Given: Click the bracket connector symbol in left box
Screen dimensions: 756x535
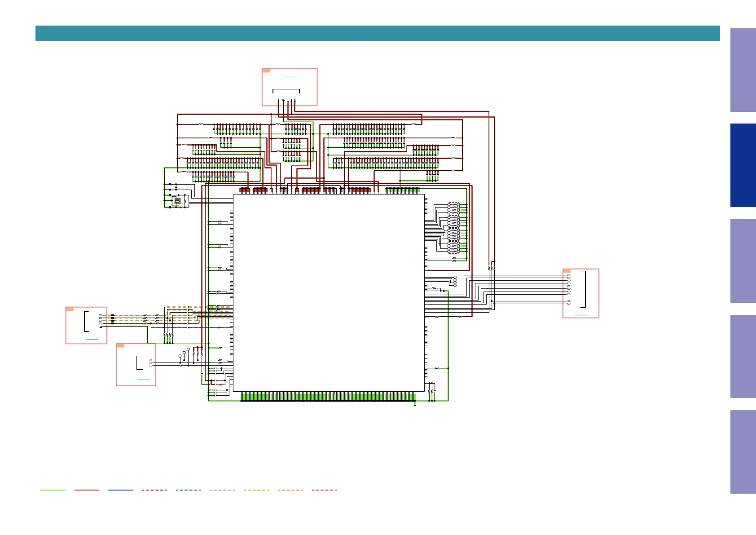Looking at the screenshot, I should point(86,321).
